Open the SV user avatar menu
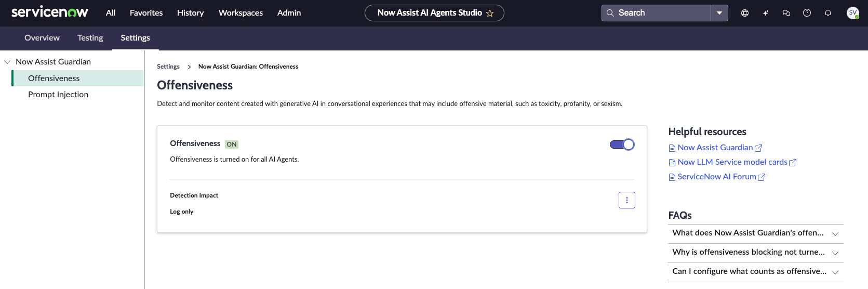868x289 pixels. click(x=853, y=13)
